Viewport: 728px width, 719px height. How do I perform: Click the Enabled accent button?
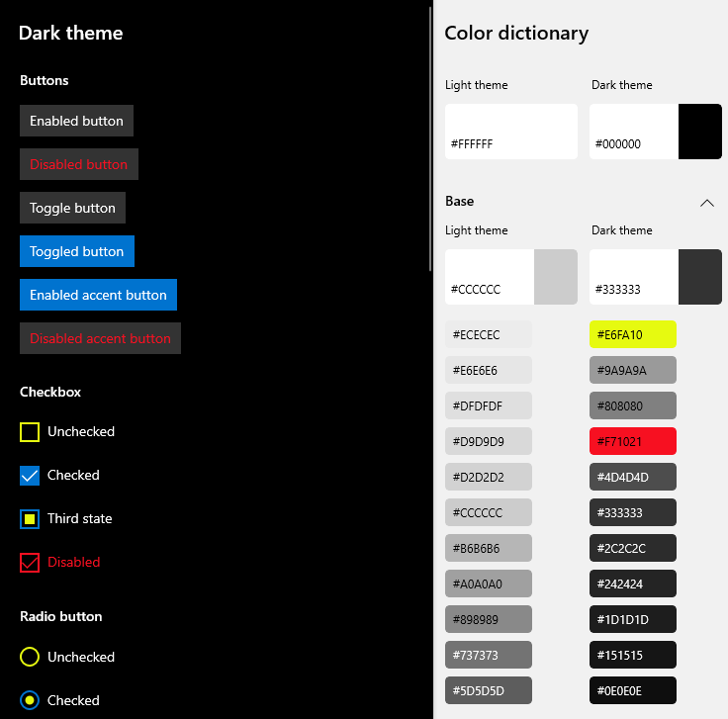click(98, 295)
